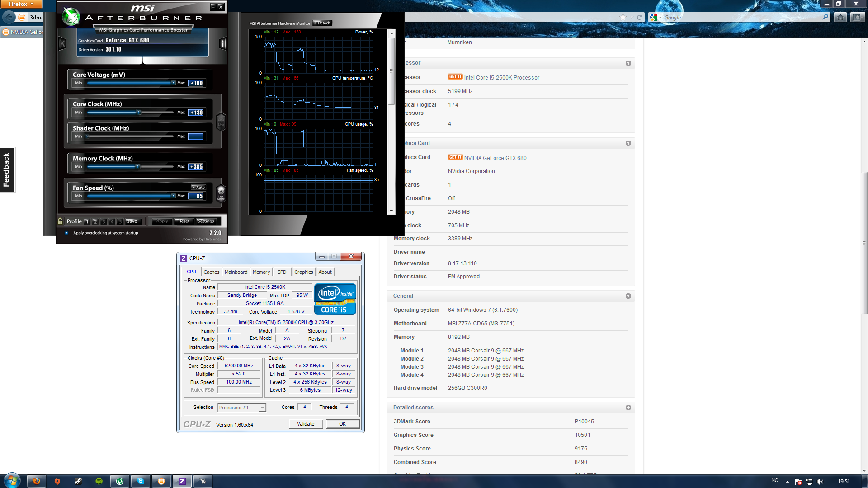Switch to CPU-Z Caches tab
868x488 pixels.
pos(211,272)
